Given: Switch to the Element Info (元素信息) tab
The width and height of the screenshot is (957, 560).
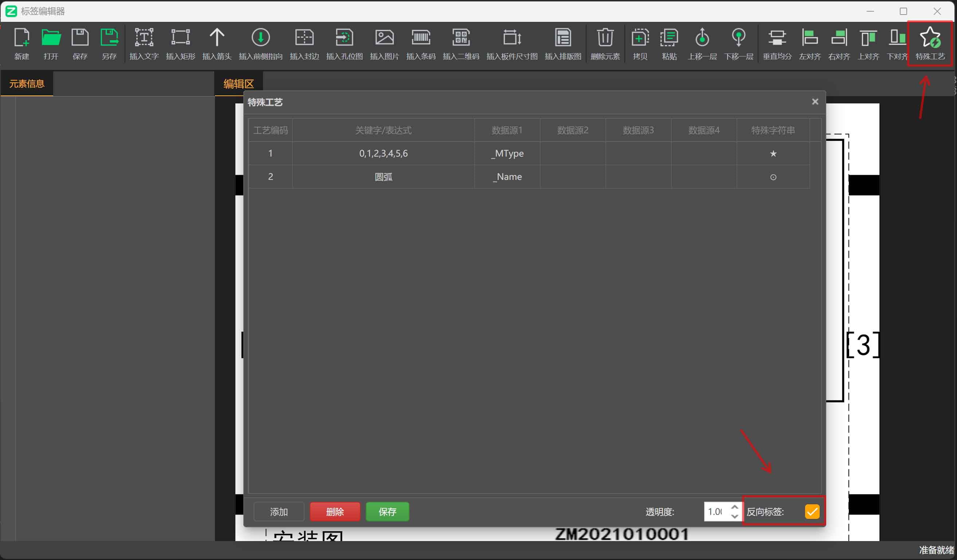Looking at the screenshot, I should tap(27, 83).
